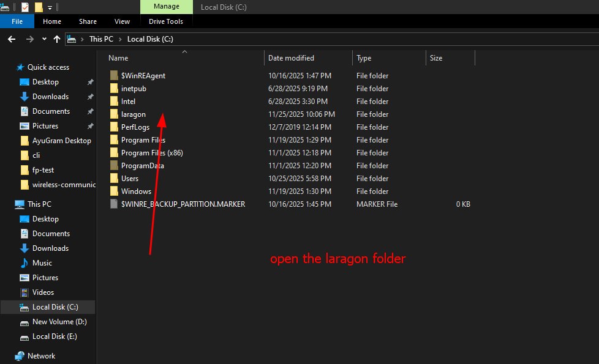Sort by the Size column header
This screenshot has width=599, height=364.
(x=436, y=58)
